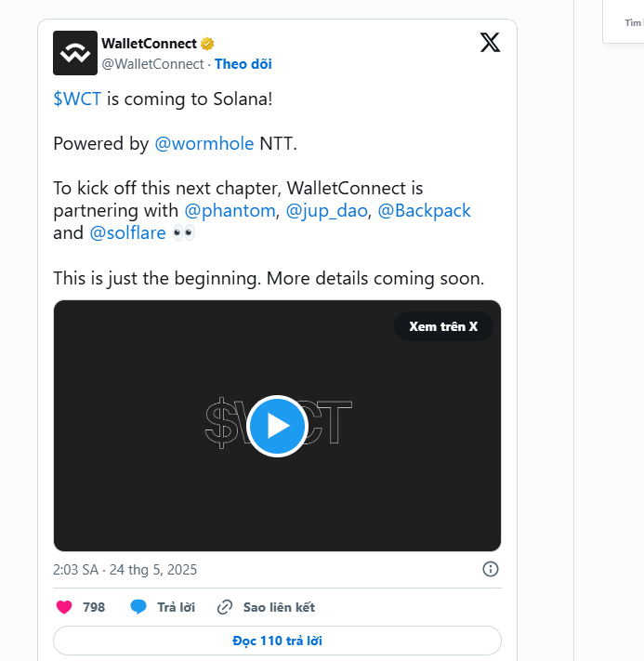
Task: Open the WalletConnect profile avatar
Action: coord(75,53)
